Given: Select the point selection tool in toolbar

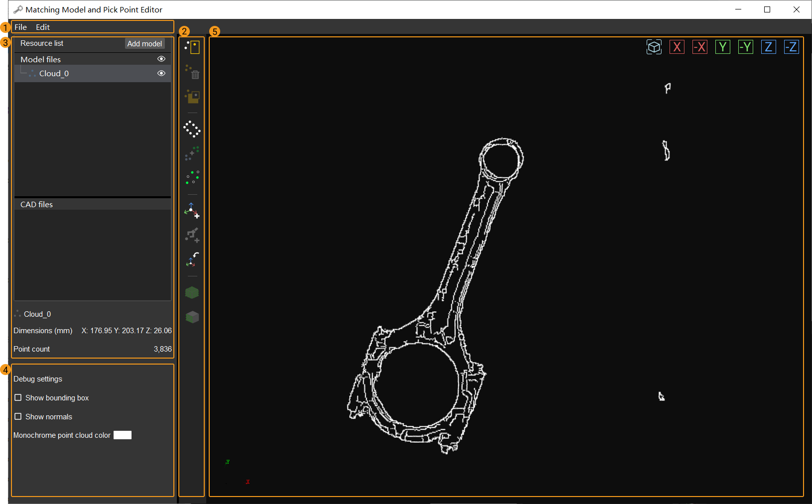Looking at the screenshot, I should (192, 47).
